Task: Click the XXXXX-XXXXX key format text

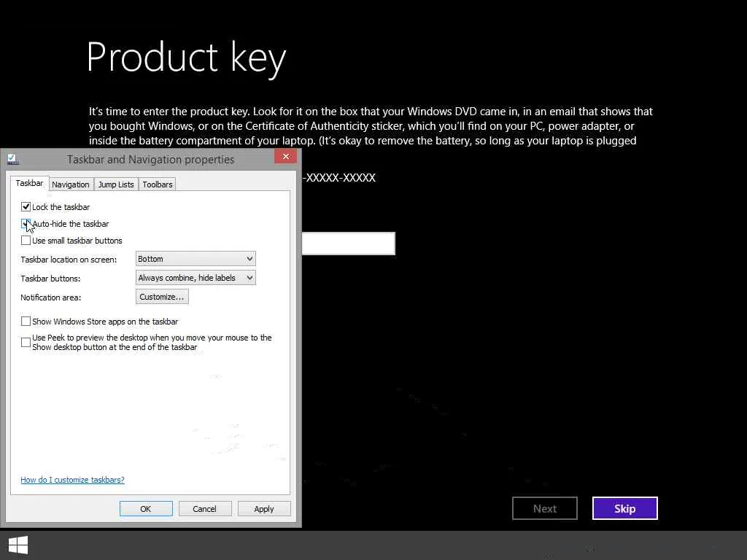Action: [338, 178]
